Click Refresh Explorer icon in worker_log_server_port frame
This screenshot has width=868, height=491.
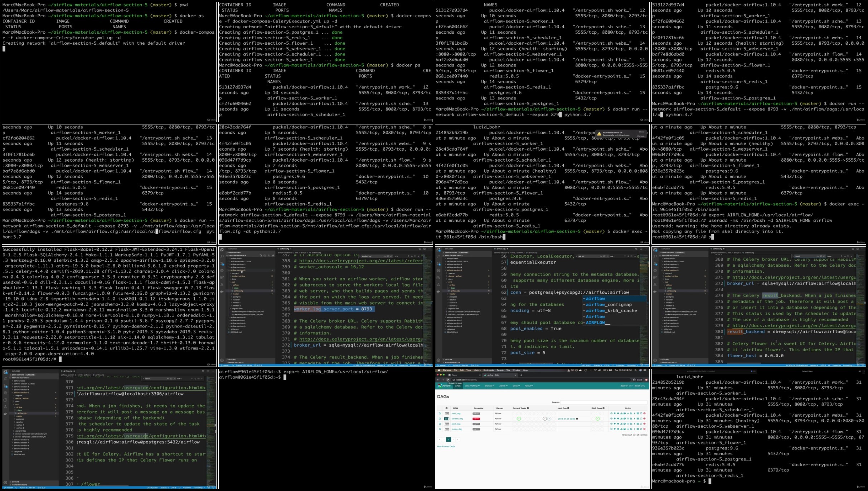pyautogui.click(x=269, y=255)
